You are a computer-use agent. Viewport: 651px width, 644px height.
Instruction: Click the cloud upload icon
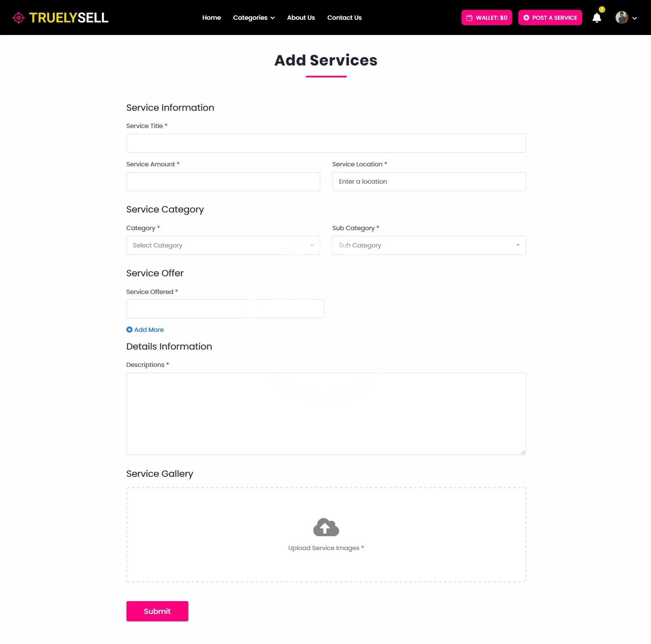tap(326, 527)
